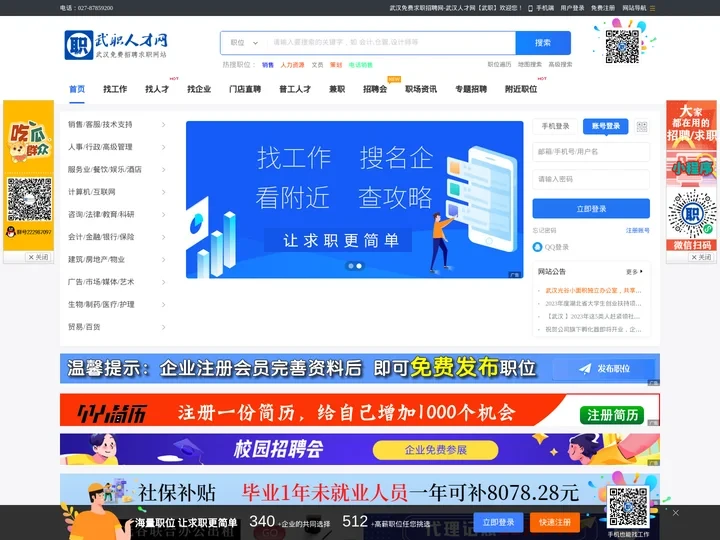Screen dimensions: 720x540
Task: Expand 销售/客服/技术支持 category arrow
Action: click(163, 124)
